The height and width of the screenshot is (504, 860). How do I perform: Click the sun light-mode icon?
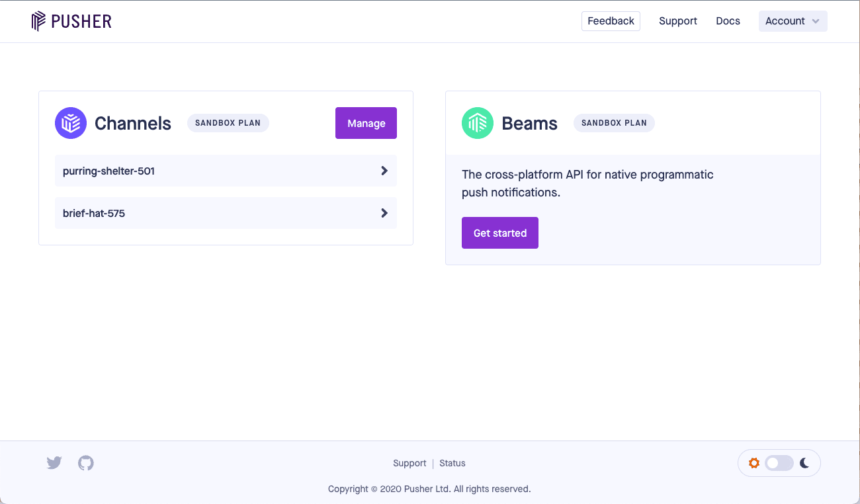point(753,463)
